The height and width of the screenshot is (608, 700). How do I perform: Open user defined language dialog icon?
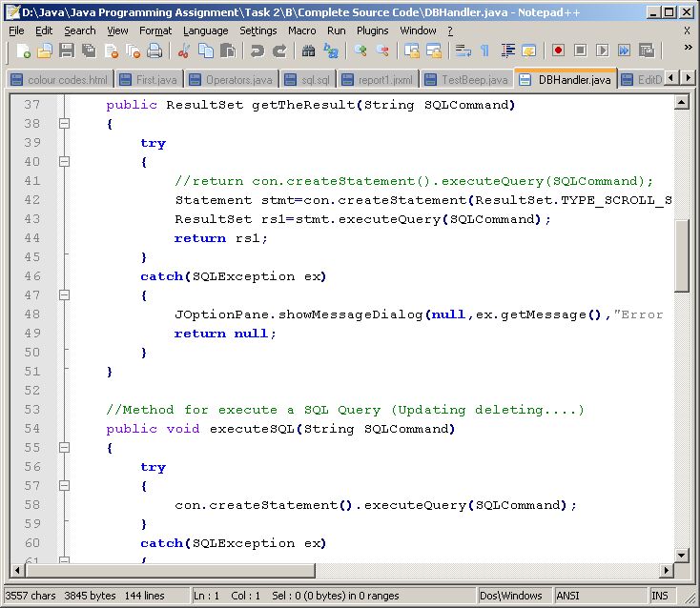529,51
